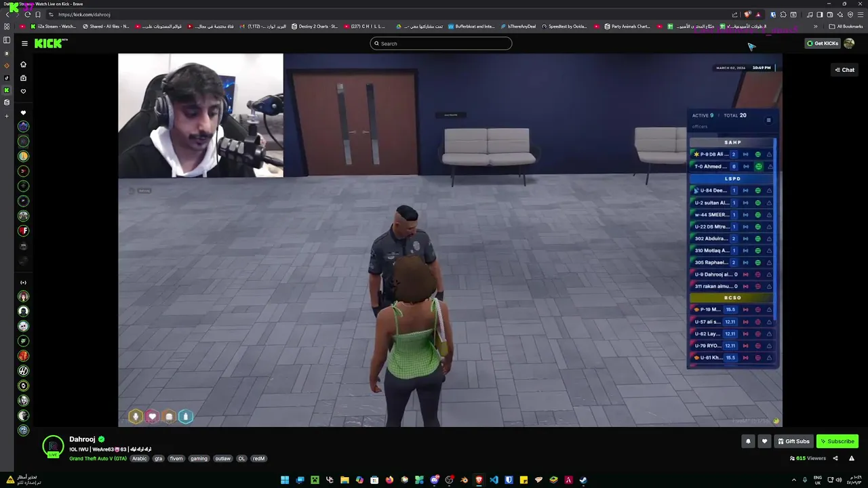Click the Kick logo

[51, 43]
